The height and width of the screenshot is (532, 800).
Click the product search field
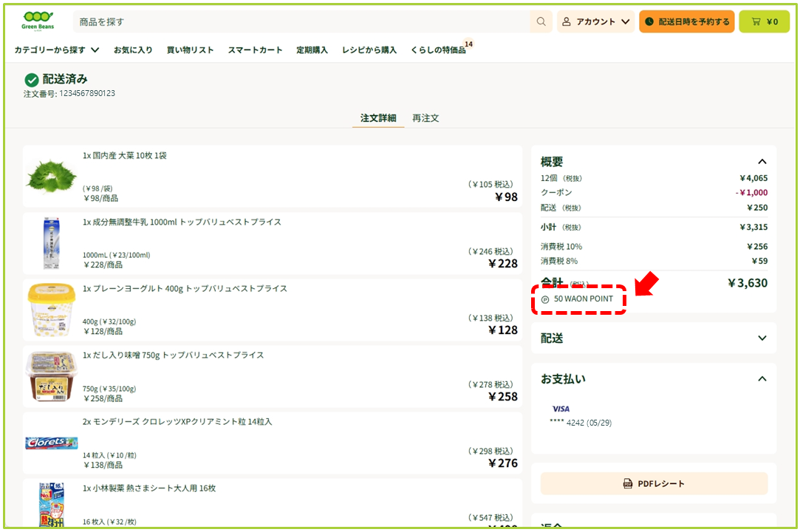pyautogui.click(x=301, y=21)
